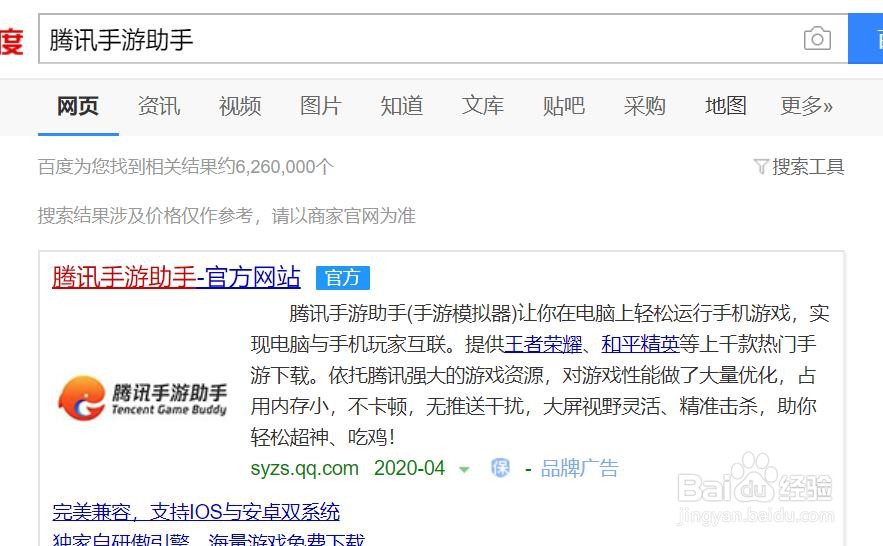883x546 pixels.
Task: Open 独家自研微引擎 海量游戏免费下载 link
Action: (x=209, y=539)
